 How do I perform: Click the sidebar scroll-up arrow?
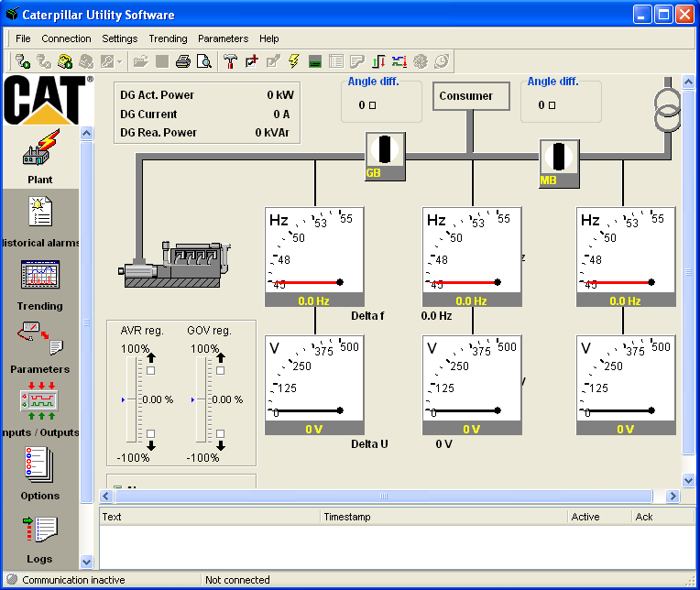coord(87,133)
